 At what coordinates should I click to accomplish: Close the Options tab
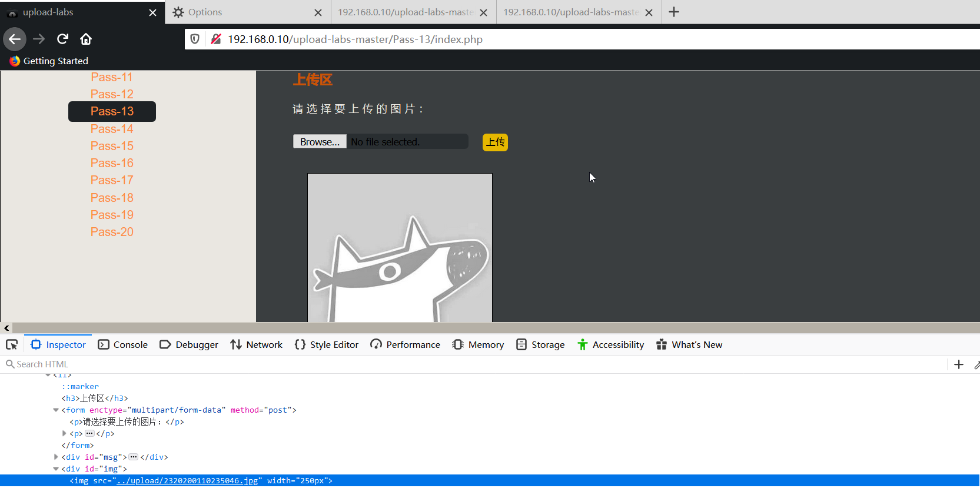pyautogui.click(x=318, y=12)
